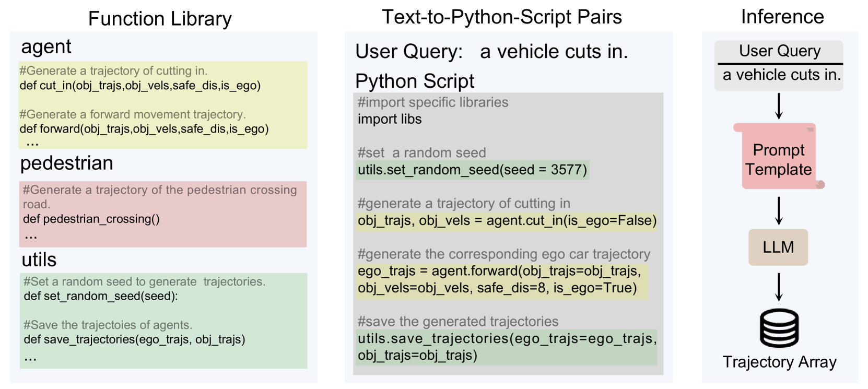This screenshot has width=868, height=389.
Task: Select the gray User Query box under Inference
Action: click(x=779, y=65)
